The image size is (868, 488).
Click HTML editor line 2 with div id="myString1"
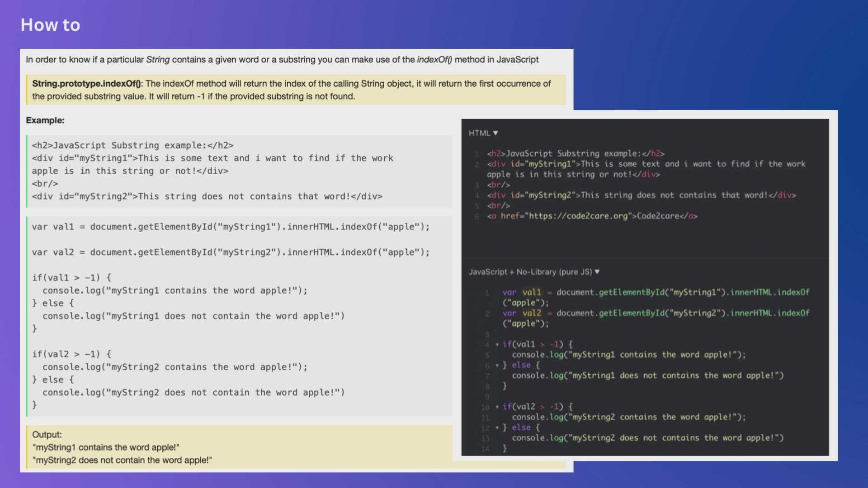tap(646, 169)
